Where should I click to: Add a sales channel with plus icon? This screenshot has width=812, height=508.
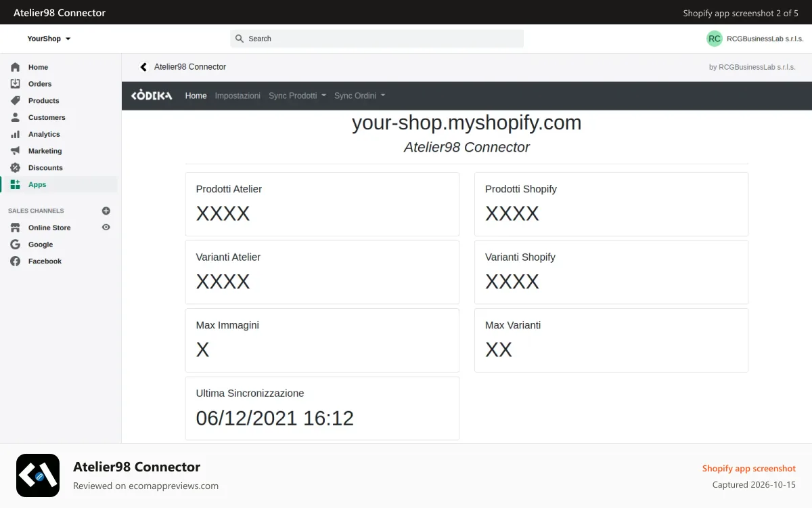106,211
